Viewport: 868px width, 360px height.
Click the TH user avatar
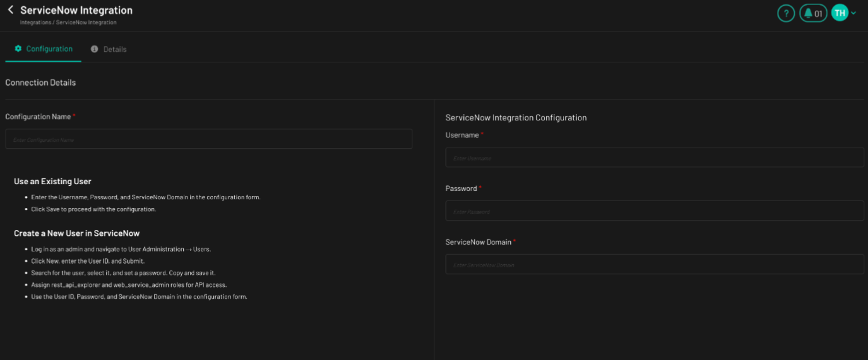pyautogui.click(x=840, y=13)
